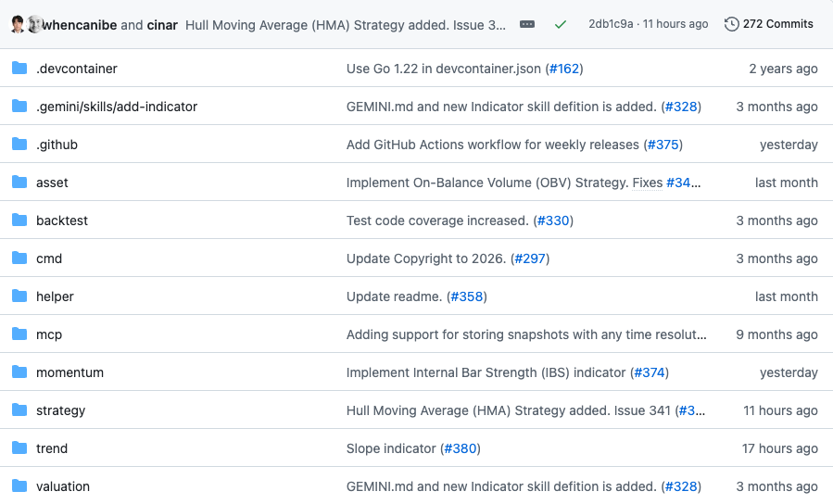Click folder icon for valuation
The height and width of the screenshot is (504, 833).
point(19,486)
